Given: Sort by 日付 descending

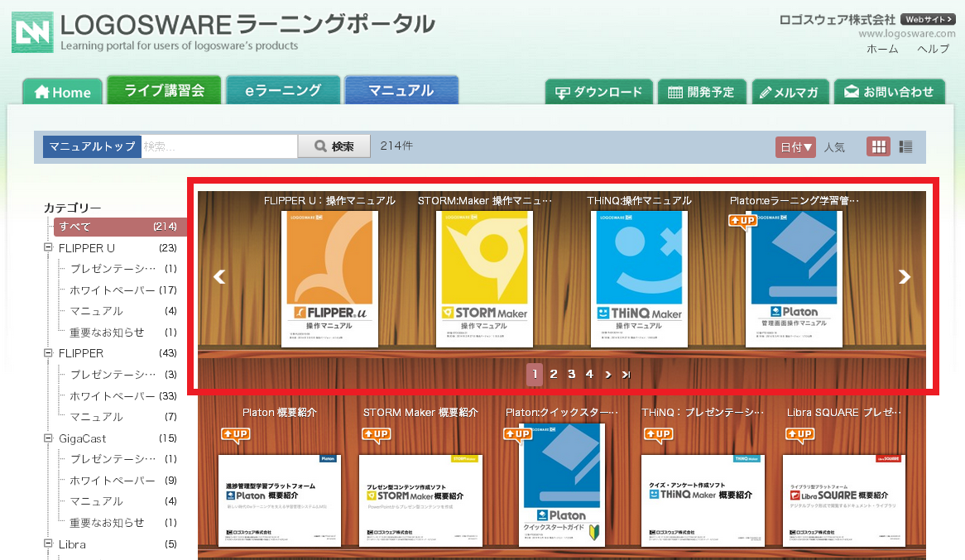Looking at the screenshot, I should 796,147.
